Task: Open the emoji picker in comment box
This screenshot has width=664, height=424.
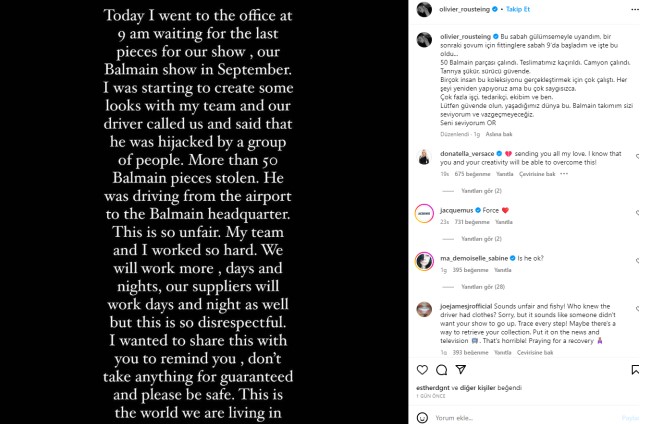Action: (425, 416)
